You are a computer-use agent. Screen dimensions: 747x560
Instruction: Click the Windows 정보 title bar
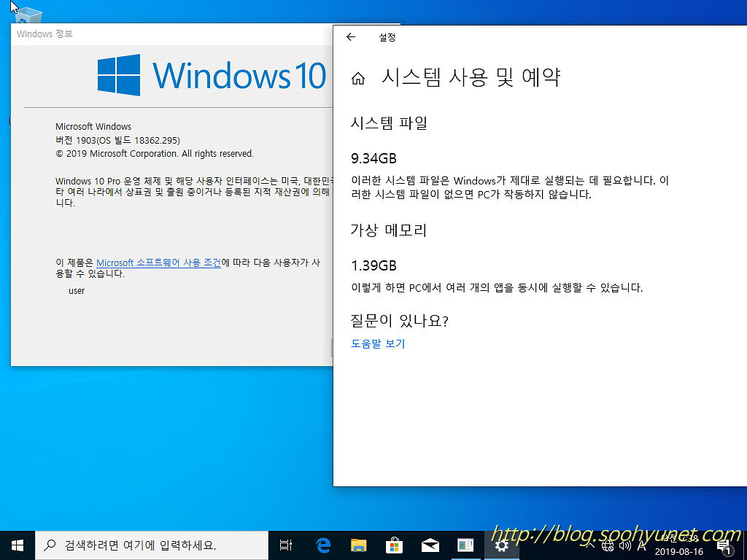point(171,34)
